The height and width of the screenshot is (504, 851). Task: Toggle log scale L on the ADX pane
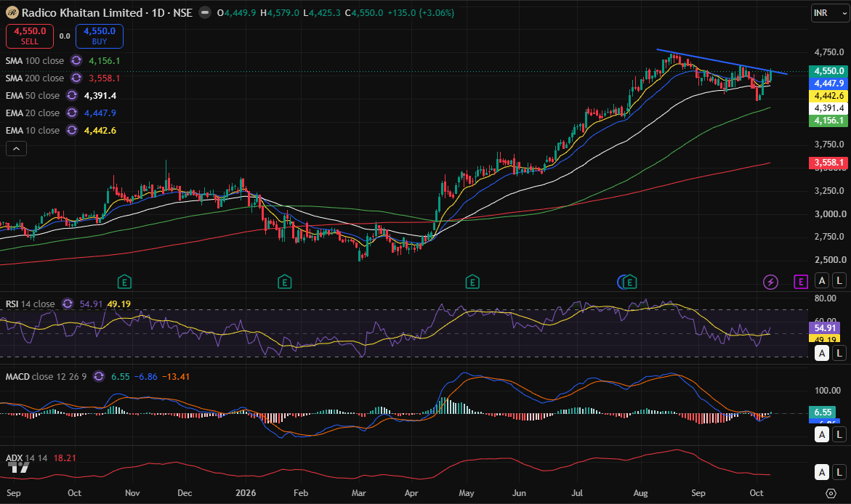point(839,472)
